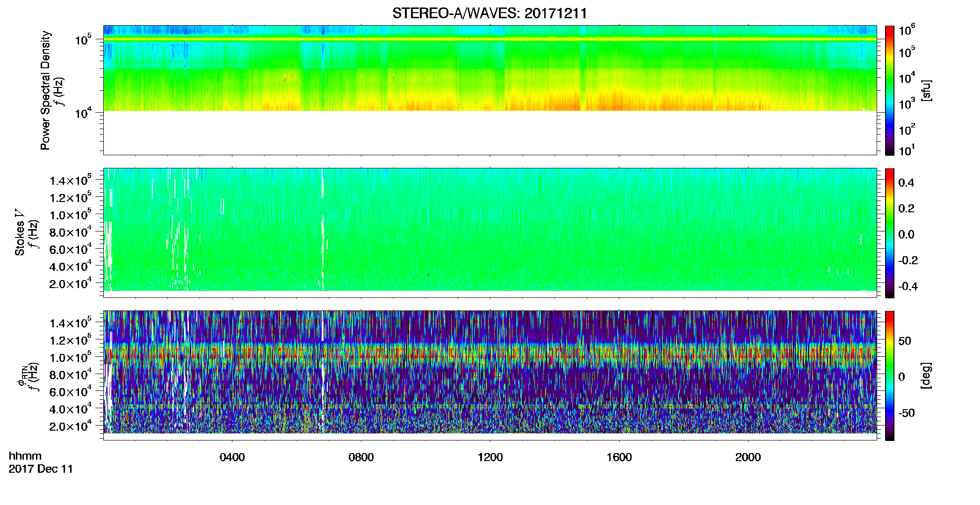This screenshot has width=980, height=505.
Task: Click the Stokes V color bar
Action: point(890,233)
